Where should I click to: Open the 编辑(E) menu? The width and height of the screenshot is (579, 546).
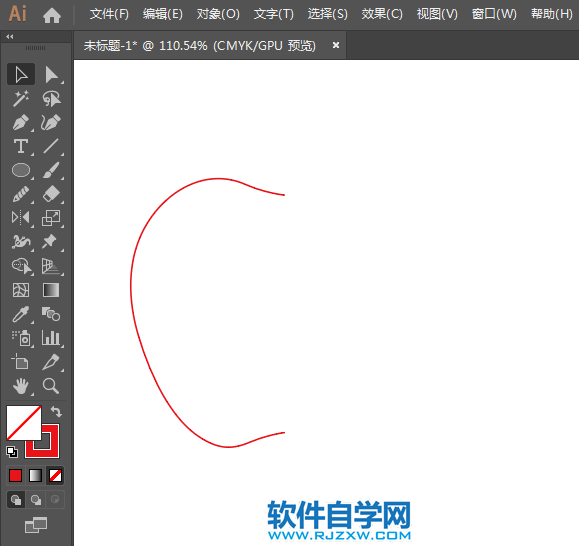coord(163,14)
